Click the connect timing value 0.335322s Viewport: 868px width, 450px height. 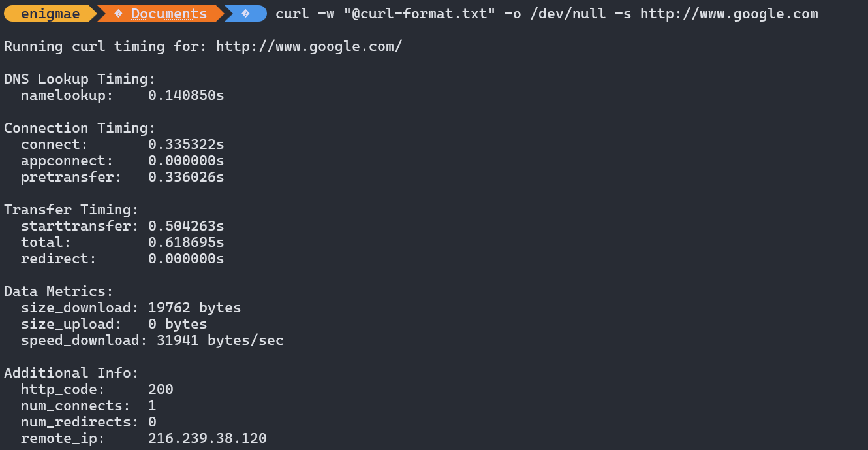(x=186, y=144)
